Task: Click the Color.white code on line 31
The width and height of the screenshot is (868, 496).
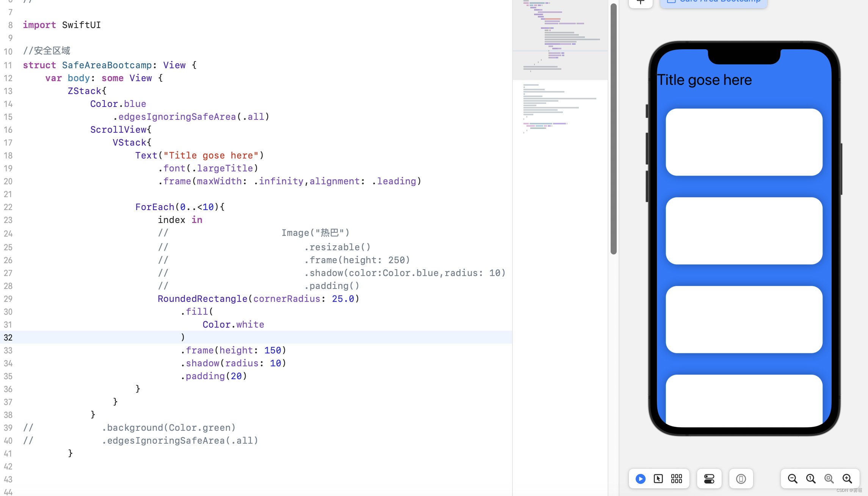Action: 233,325
